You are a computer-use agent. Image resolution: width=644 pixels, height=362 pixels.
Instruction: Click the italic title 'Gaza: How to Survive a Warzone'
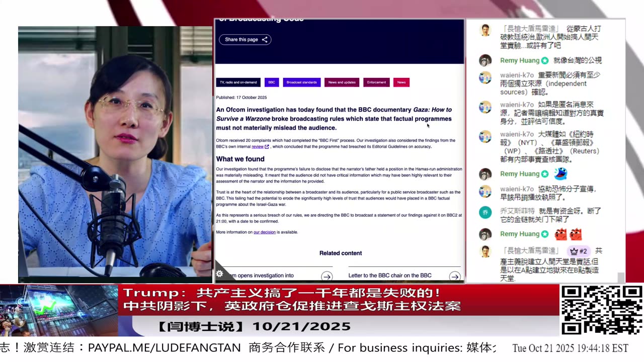[x=334, y=114]
